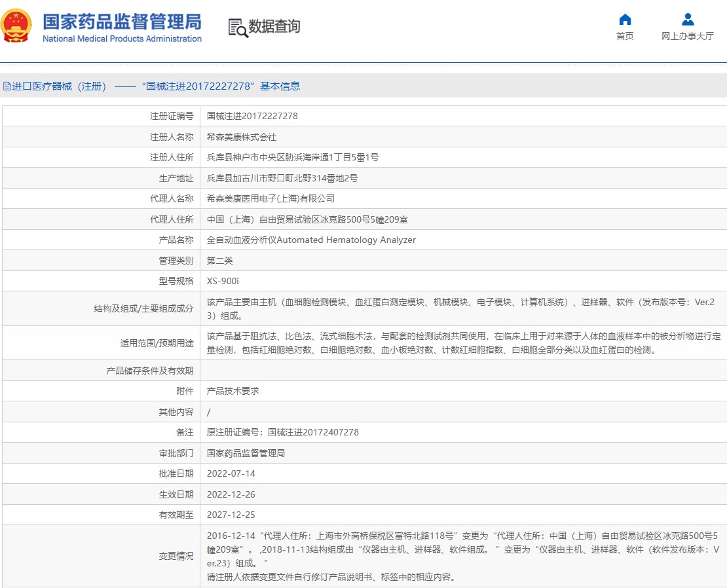Viewport: 727px width, 588px height.
Task: Click the 变更情况 row label
Action: pos(176,556)
